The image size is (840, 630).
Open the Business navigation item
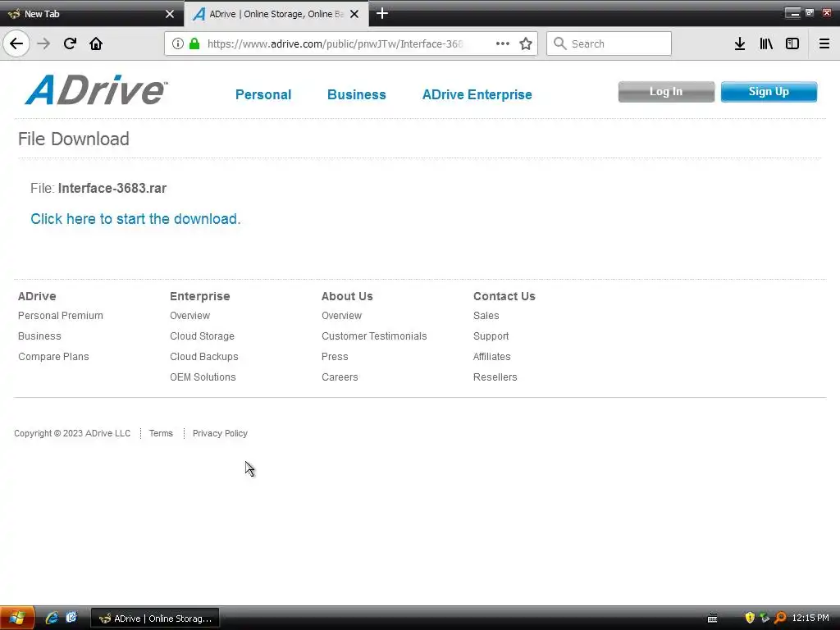pos(356,95)
